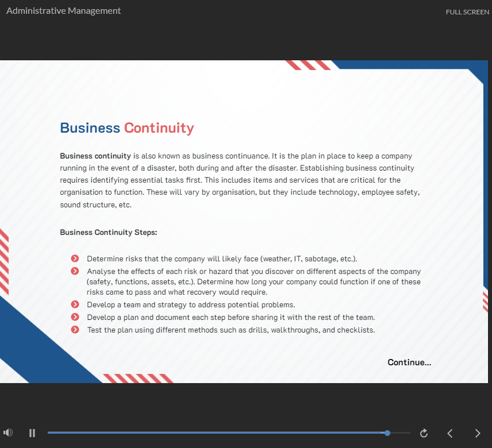Click the 'Administrative Management' course title

pos(63,11)
